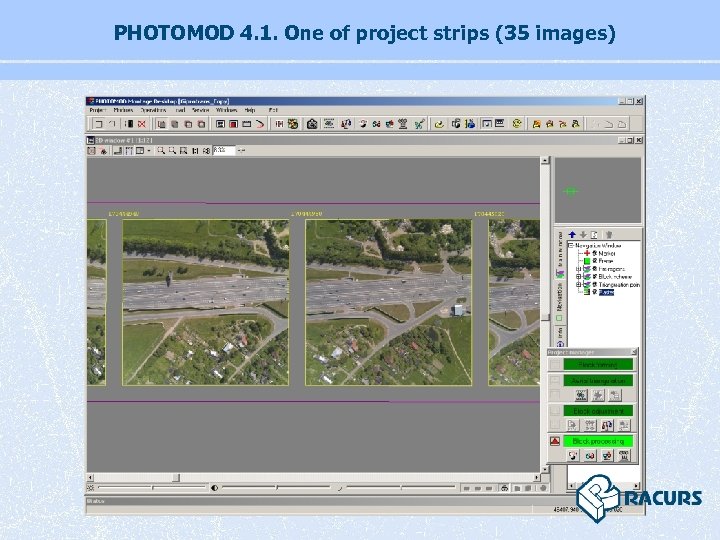Screen dimensions: 720x540
Task: Click the zoom value input field
Action: (223, 150)
